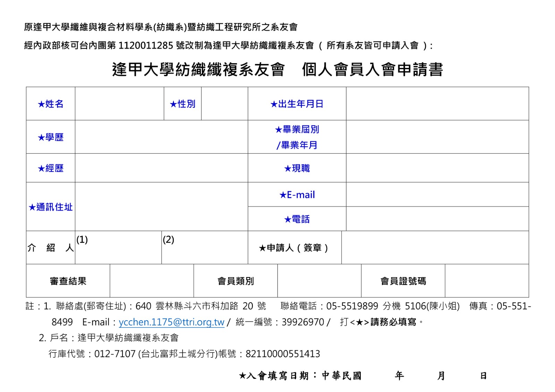The image size is (555, 392).
Task: Click the empty field next to ★姓名
Action: (x=119, y=104)
